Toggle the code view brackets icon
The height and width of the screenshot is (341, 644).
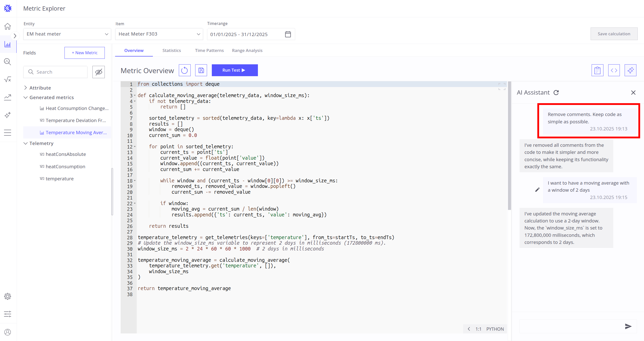(614, 70)
